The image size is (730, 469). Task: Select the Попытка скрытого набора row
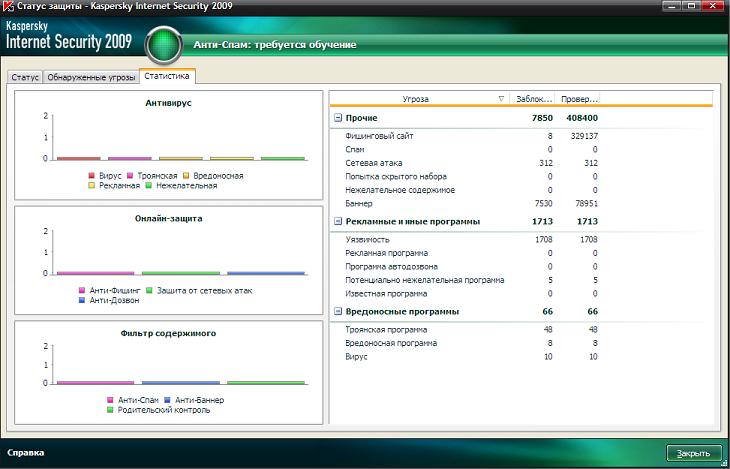[521, 177]
